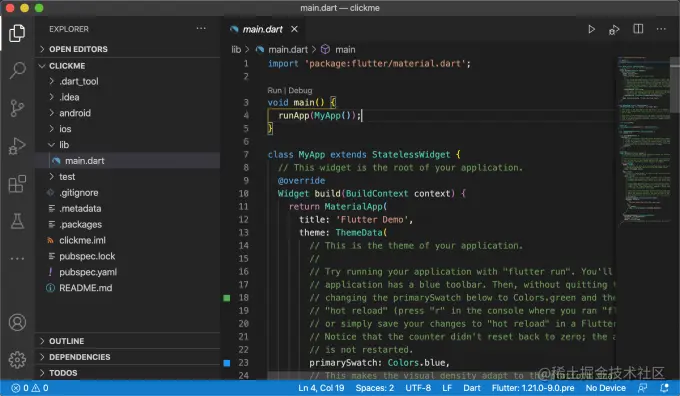
Task: Open the Accounts icon
Action: [17, 322]
